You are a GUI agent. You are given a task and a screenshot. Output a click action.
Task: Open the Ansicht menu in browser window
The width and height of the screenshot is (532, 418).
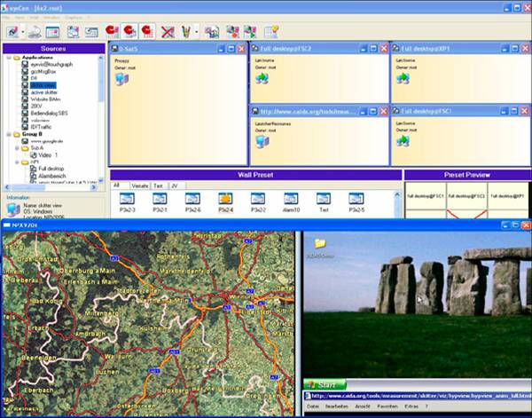click(363, 406)
